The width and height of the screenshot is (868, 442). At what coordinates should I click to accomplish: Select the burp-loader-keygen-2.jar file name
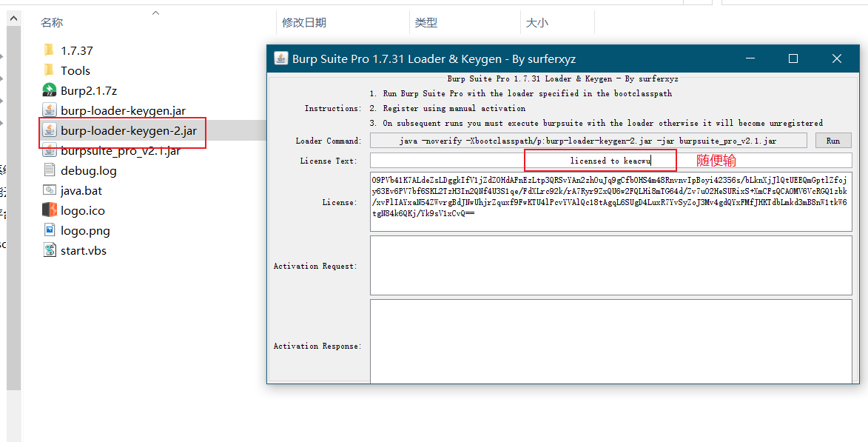tap(129, 131)
